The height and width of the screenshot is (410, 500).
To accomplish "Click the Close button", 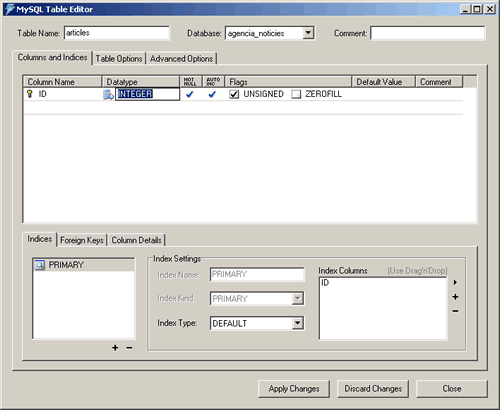I will coord(452,389).
